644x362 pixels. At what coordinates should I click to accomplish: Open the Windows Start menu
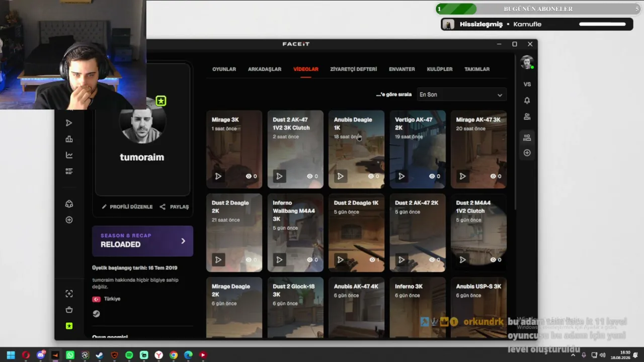pyautogui.click(x=11, y=355)
